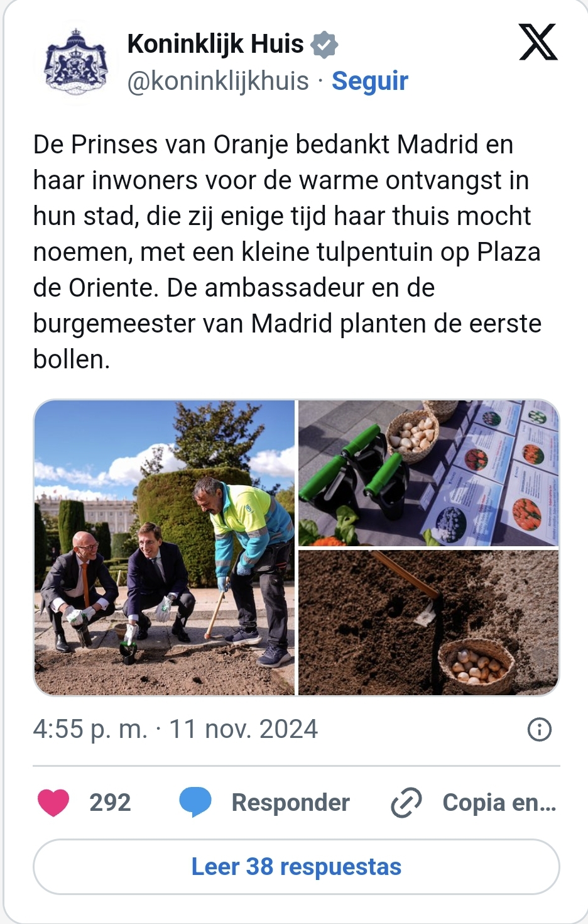Screen dimensions: 588x924
Task: Click the blue verified badge
Action: tap(324, 45)
